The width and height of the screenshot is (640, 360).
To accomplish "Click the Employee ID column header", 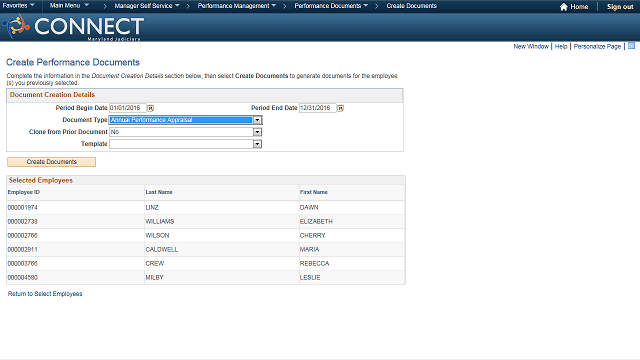I will (24, 192).
